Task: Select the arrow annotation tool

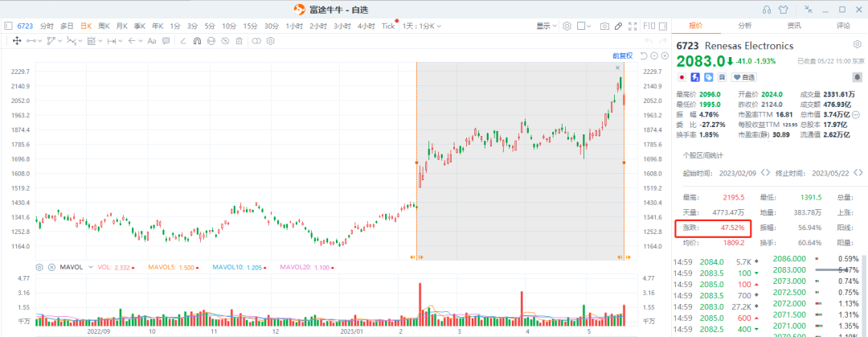Action: (132, 40)
